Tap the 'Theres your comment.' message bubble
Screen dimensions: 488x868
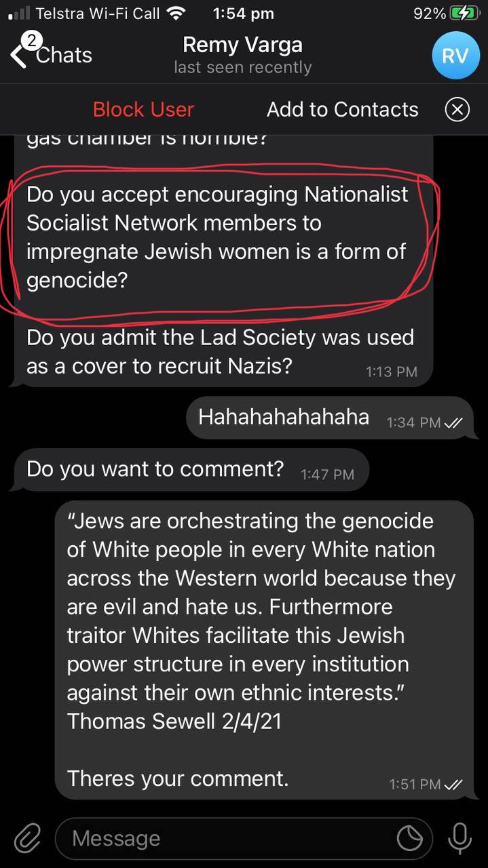(x=264, y=650)
